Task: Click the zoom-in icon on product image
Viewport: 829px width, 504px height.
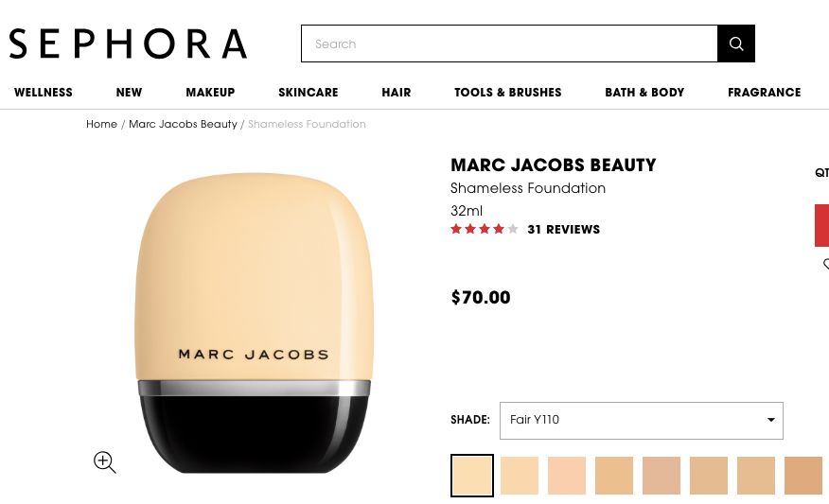Action: [x=105, y=462]
